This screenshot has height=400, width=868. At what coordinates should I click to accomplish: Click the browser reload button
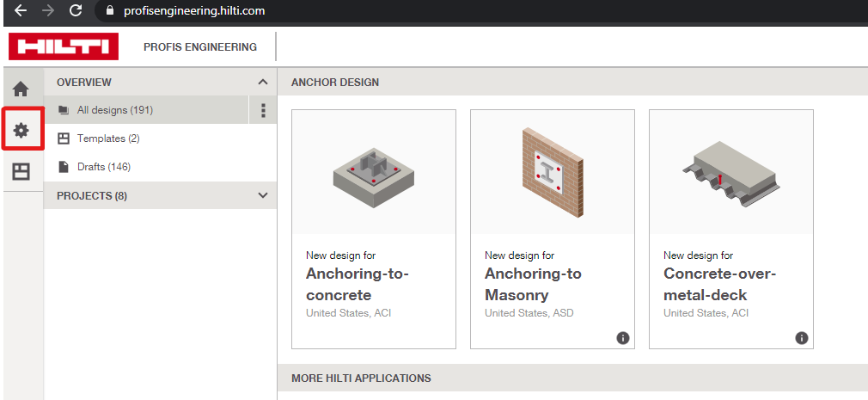[x=76, y=11]
